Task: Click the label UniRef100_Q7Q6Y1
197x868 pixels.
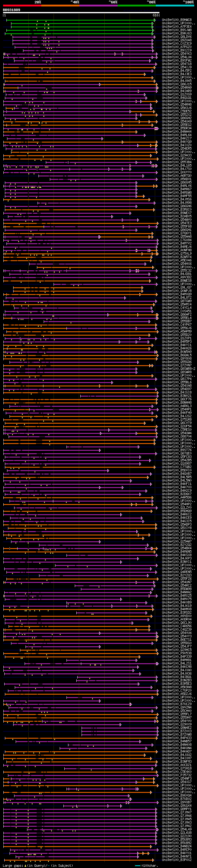Action: (x=177, y=233)
